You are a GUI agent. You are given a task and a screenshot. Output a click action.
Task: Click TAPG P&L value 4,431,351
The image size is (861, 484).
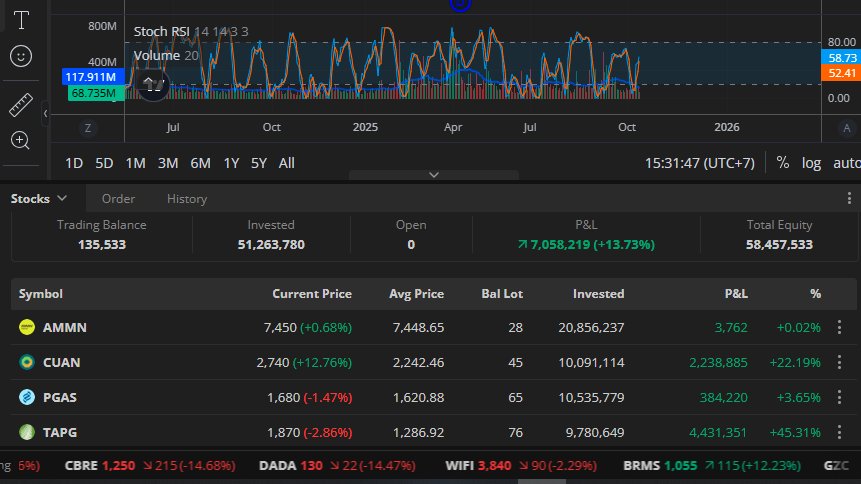click(x=718, y=432)
